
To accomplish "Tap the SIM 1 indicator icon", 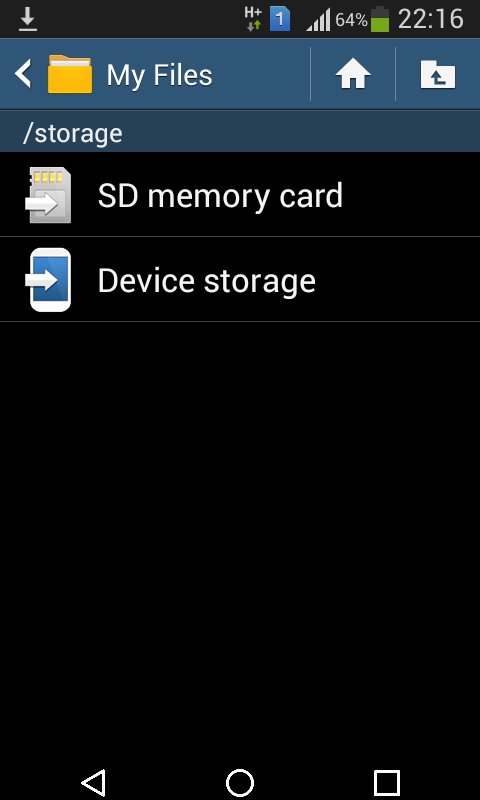I will coord(280,20).
